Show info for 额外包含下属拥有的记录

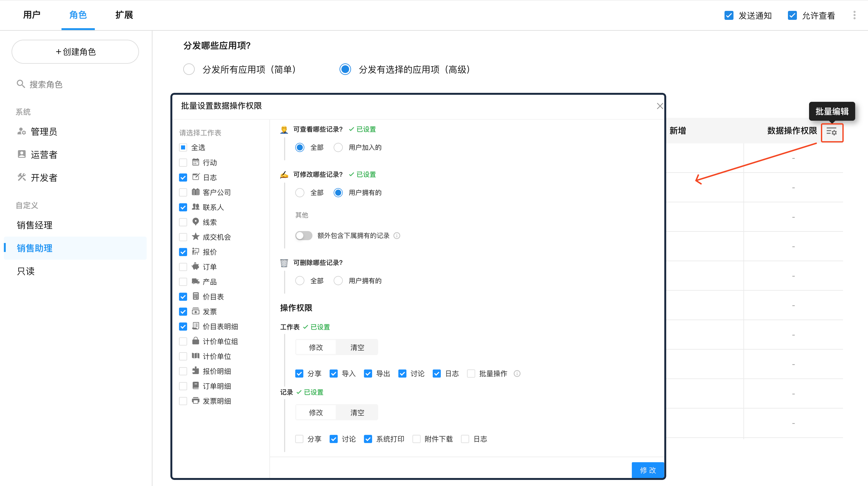click(x=397, y=235)
